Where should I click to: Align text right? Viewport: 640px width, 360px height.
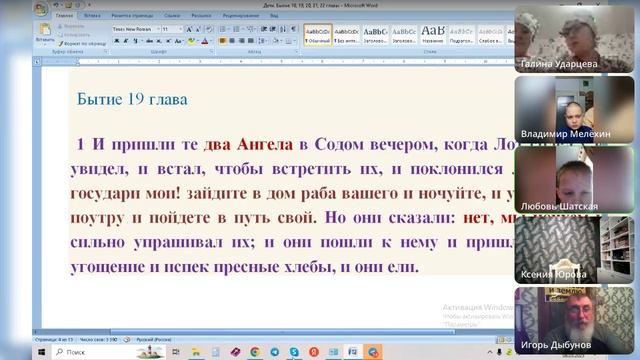[x=241, y=41]
